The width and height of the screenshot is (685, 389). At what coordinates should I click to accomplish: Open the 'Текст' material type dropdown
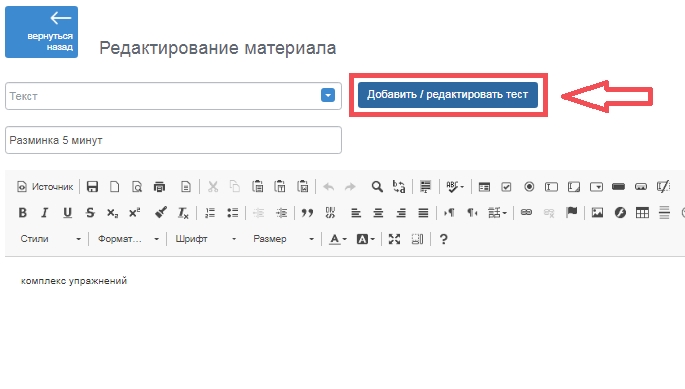point(173,96)
